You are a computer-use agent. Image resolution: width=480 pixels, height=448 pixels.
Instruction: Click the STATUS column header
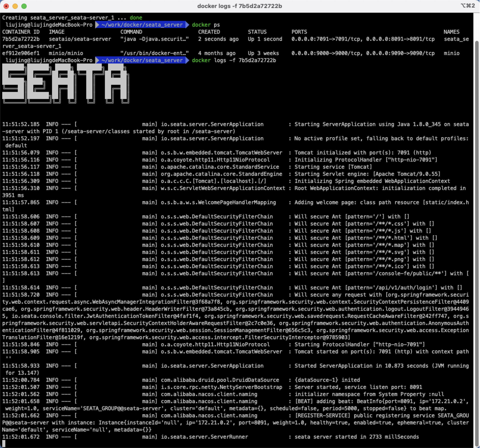click(x=257, y=32)
